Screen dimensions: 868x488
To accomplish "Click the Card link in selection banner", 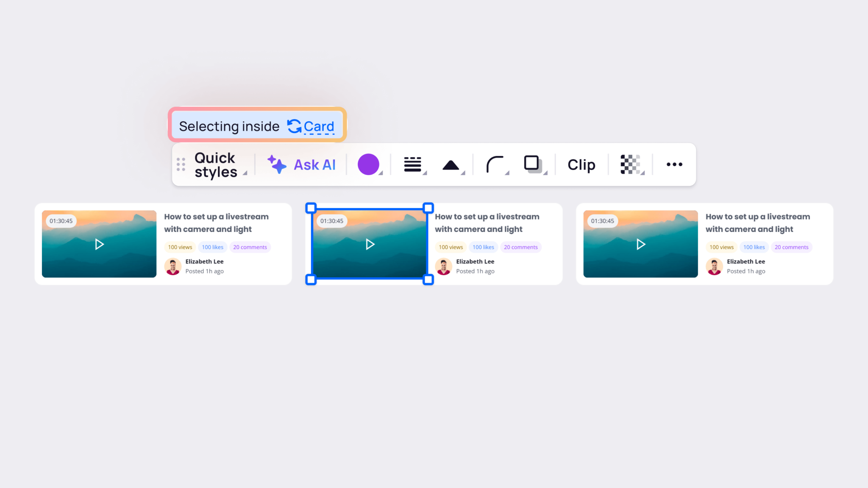I will coord(320,126).
